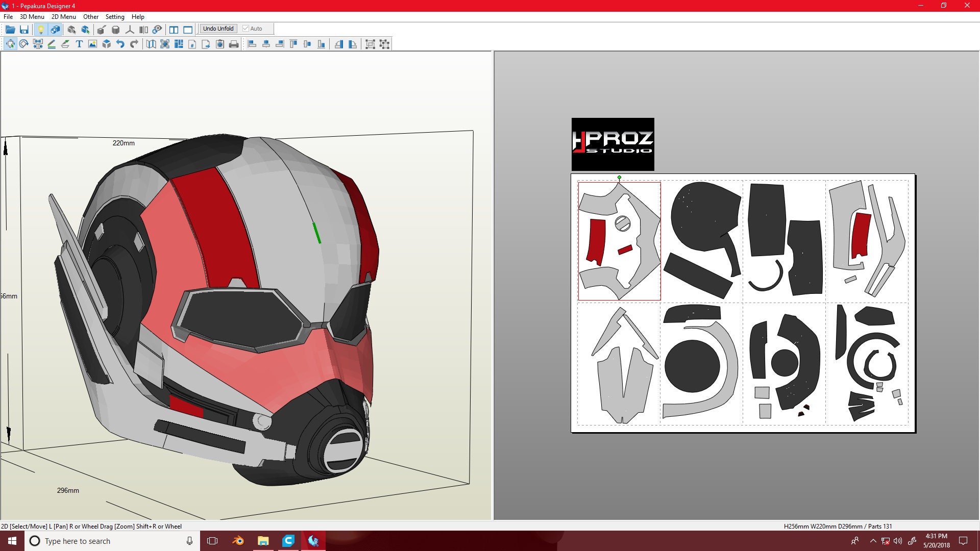Select the Text tool in the 2D toolbar

(x=79, y=44)
